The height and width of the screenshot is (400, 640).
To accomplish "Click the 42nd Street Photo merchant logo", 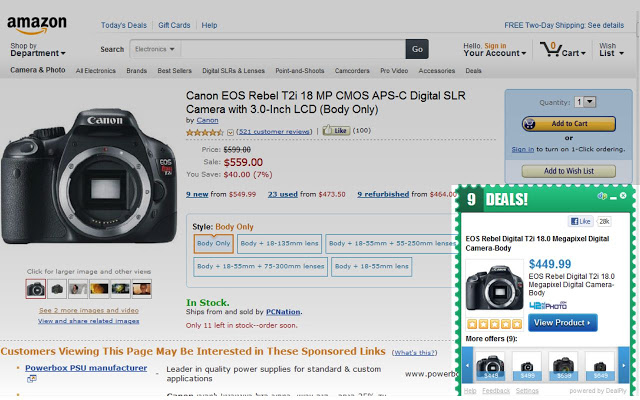I will [x=548, y=306].
